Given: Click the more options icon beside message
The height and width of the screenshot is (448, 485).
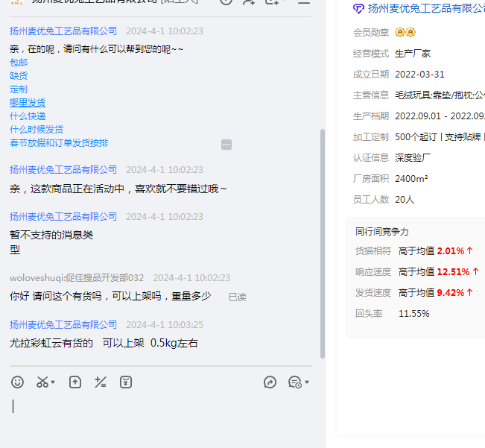Looking at the screenshot, I should pyautogui.click(x=226, y=145).
